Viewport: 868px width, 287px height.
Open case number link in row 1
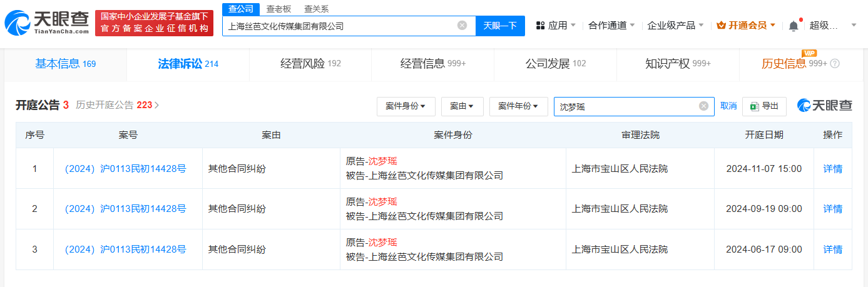[x=125, y=168]
